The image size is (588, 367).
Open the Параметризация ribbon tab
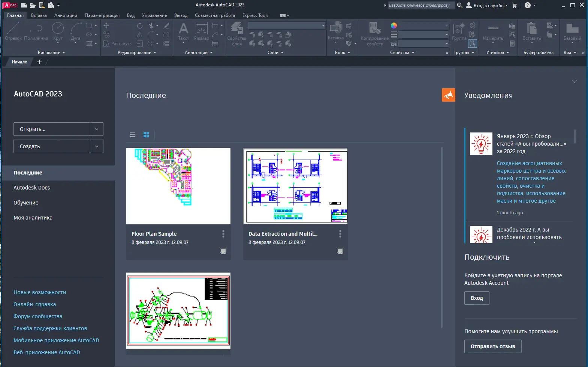pos(102,15)
